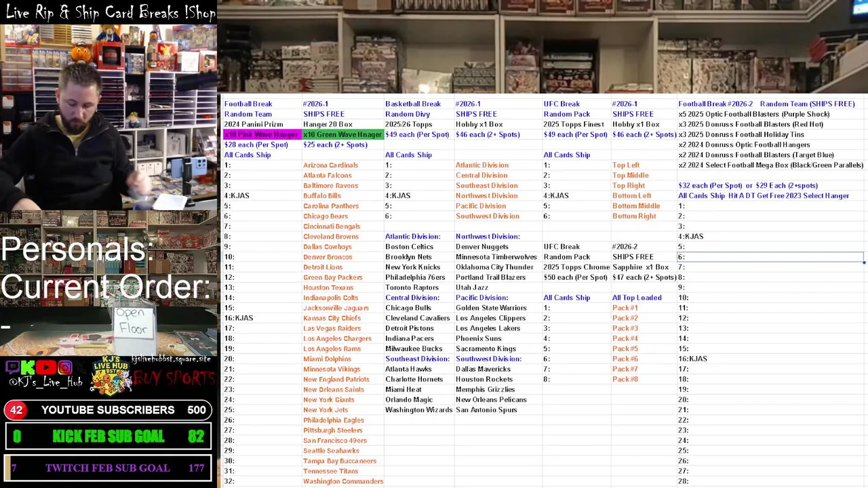Select the Washington Commanders cell
Screen dimensions: 868x488
(x=343, y=481)
